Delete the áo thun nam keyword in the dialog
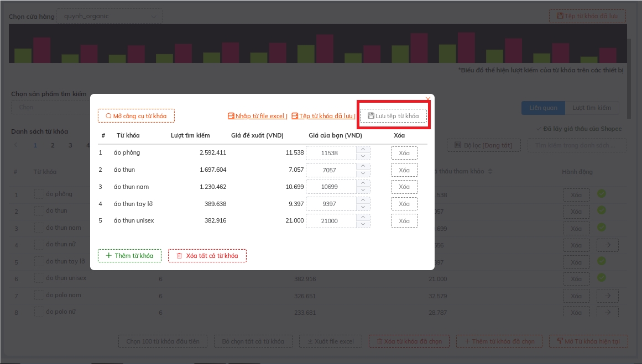This screenshot has height=364, width=642. pyautogui.click(x=404, y=187)
